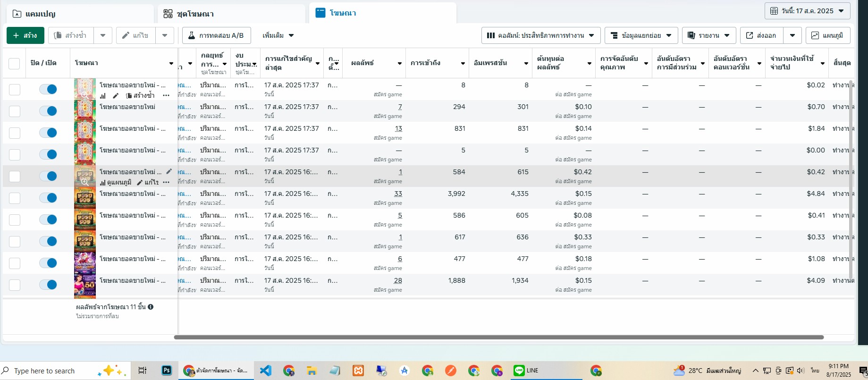Screen dimensions: 868x380
Task: Toggle off the ad that spent $0.70
Action: 48,111
